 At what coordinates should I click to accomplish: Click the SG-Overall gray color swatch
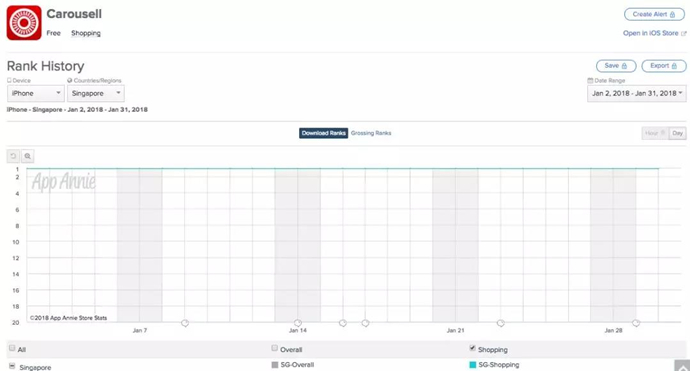click(275, 365)
